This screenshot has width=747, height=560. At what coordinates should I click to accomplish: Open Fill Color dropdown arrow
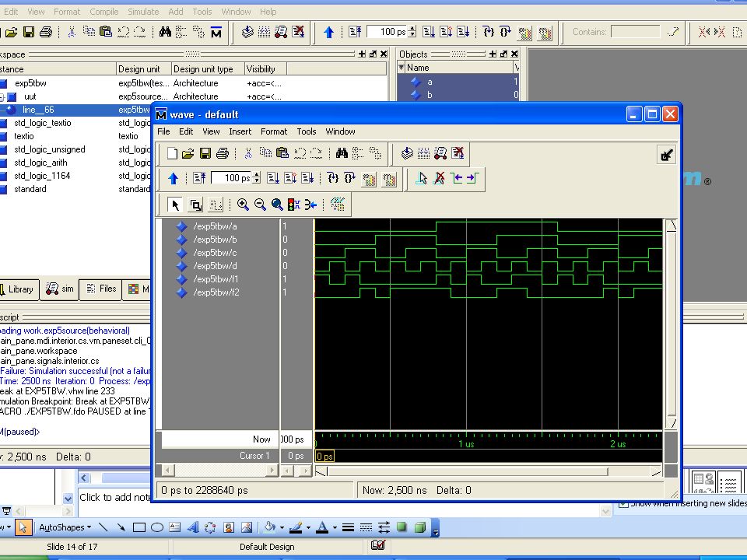click(x=282, y=527)
